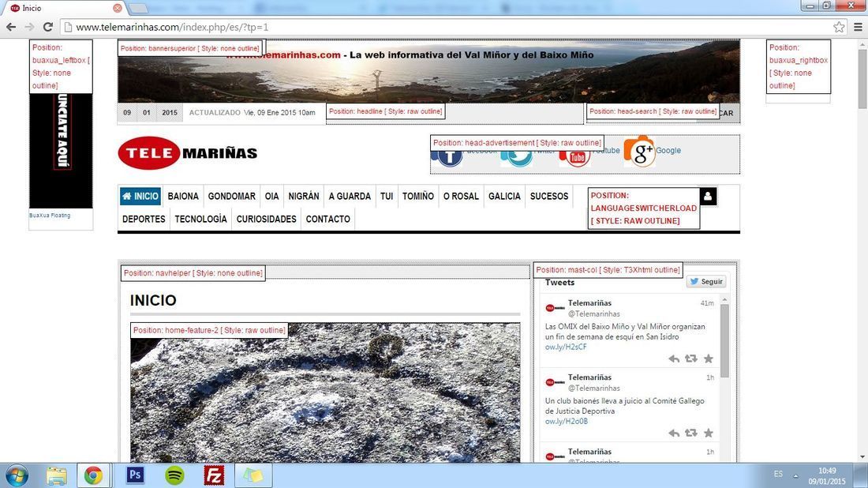868x488 pixels.
Task: Click the browser Forward arrow
Action: click(29, 27)
